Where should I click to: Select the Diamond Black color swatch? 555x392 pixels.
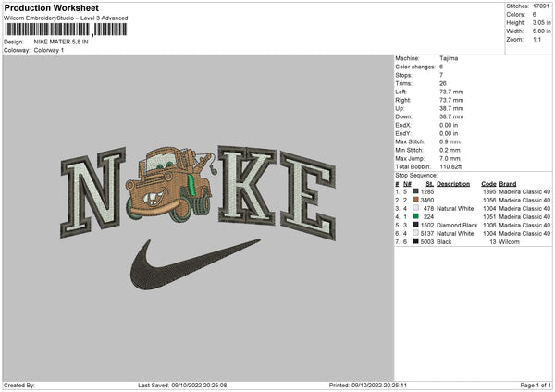(x=415, y=225)
